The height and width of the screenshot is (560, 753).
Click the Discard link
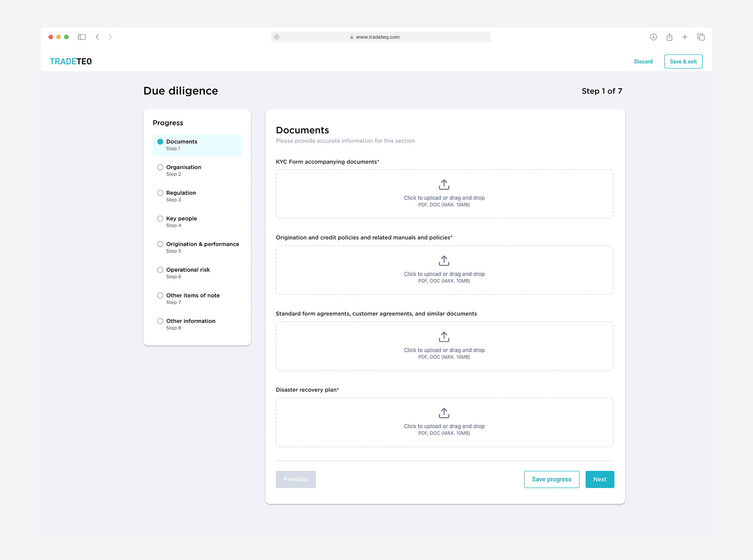tap(643, 62)
